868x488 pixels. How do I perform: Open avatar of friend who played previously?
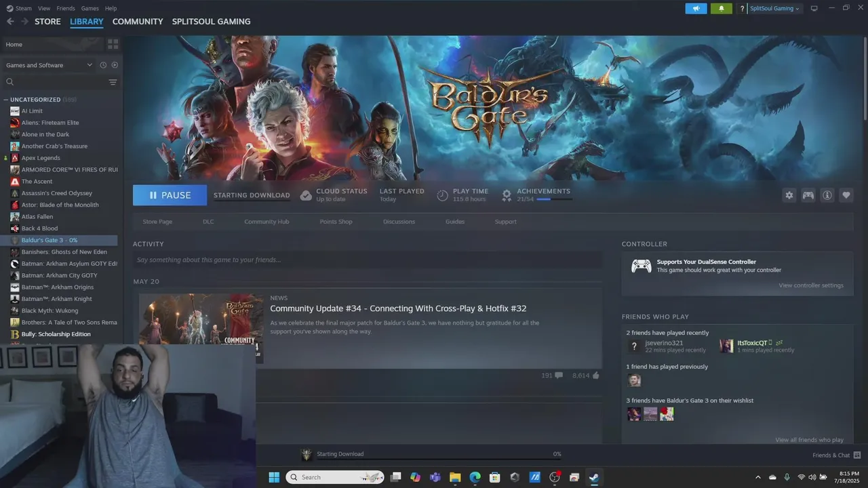[634, 380]
